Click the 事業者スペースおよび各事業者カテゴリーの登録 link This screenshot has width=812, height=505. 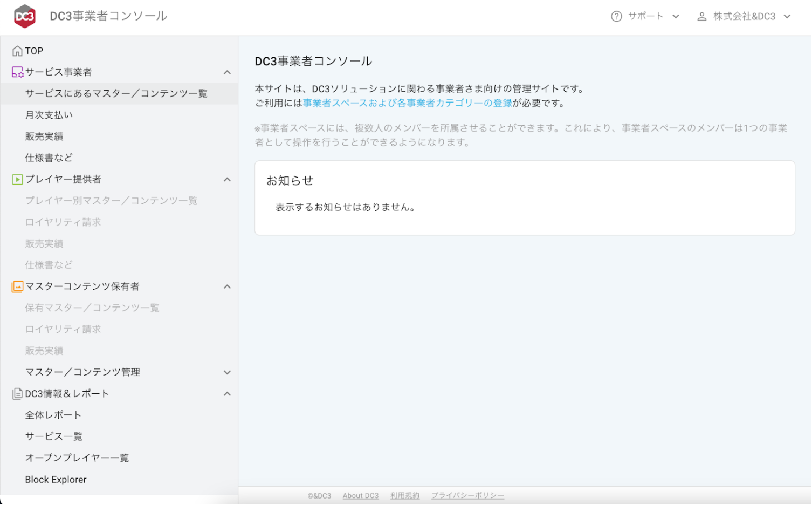click(408, 103)
